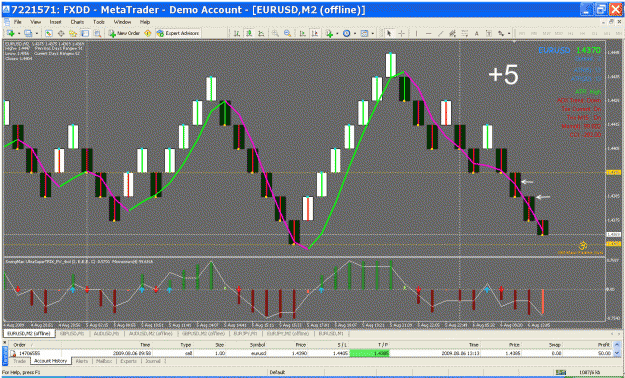Click the Templates icon
The width and height of the screenshot is (625, 378).
click(x=364, y=33)
